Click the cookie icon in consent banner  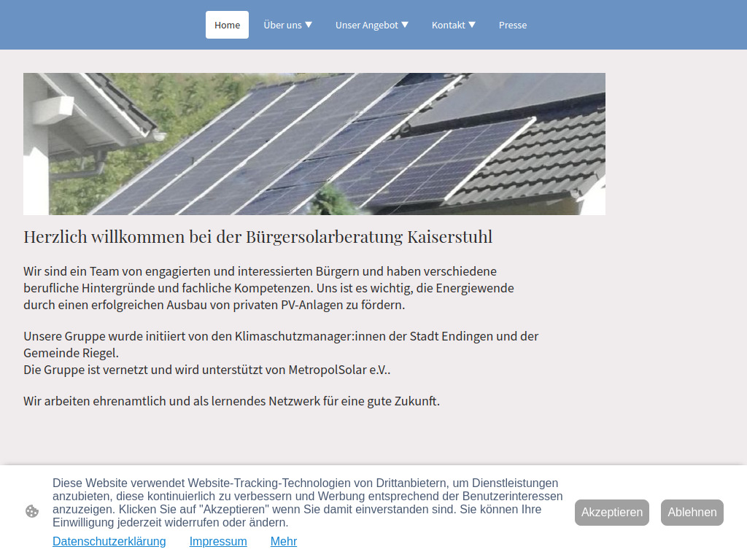(32, 511)
